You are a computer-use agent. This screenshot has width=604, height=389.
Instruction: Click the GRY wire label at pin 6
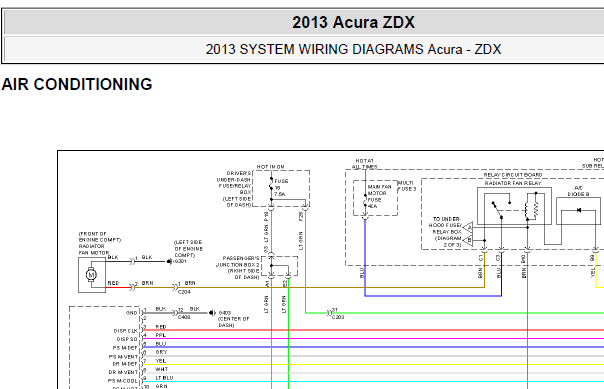click(x=161, y=352)
